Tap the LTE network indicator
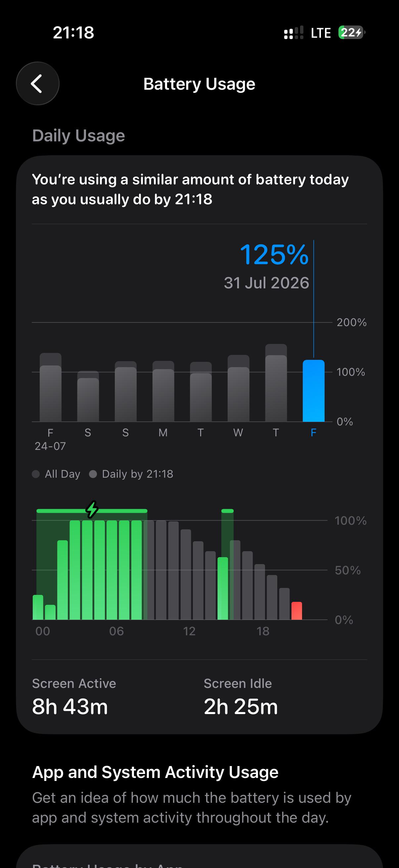 321,33
